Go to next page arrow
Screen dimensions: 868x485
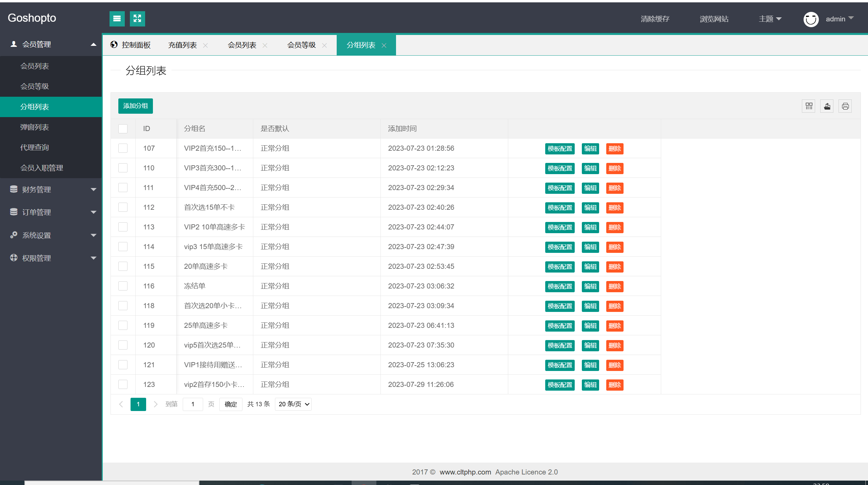(x=155, y=404)
